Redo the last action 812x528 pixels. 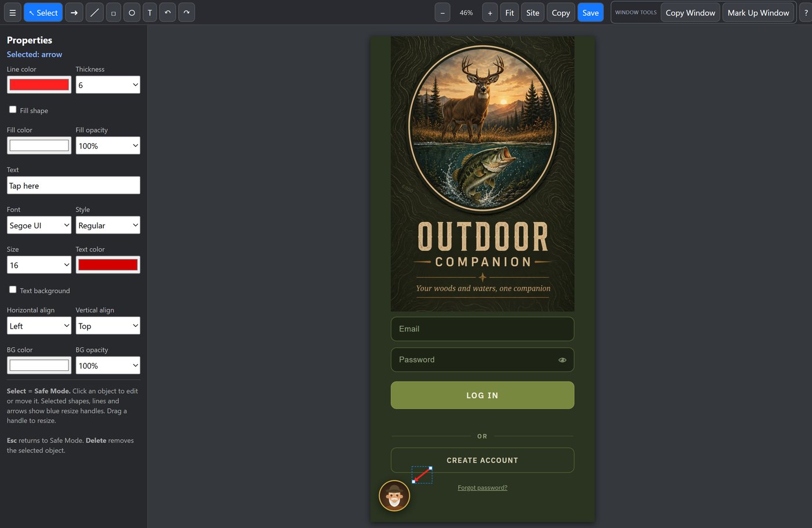click(x=186, y=13)
